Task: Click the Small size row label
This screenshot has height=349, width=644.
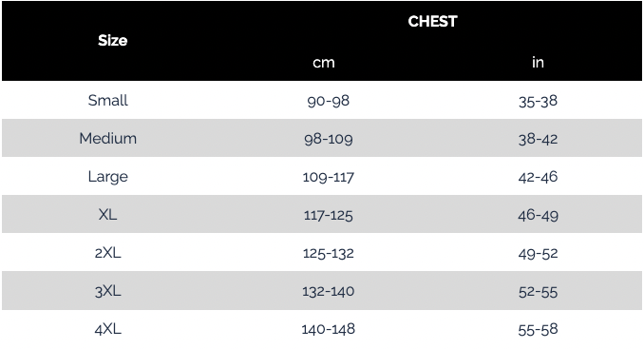Action: [107, 100]
